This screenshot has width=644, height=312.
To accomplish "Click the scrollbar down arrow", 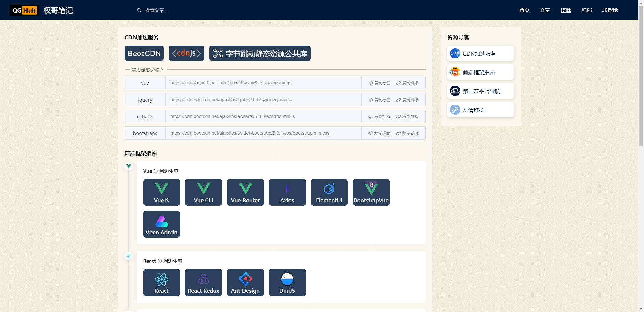I will click(641, 309).
